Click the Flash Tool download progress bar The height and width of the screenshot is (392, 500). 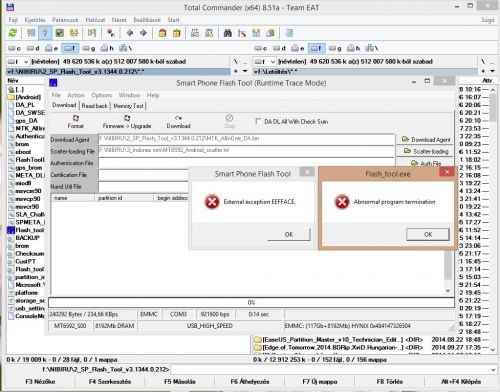[251, 302]
